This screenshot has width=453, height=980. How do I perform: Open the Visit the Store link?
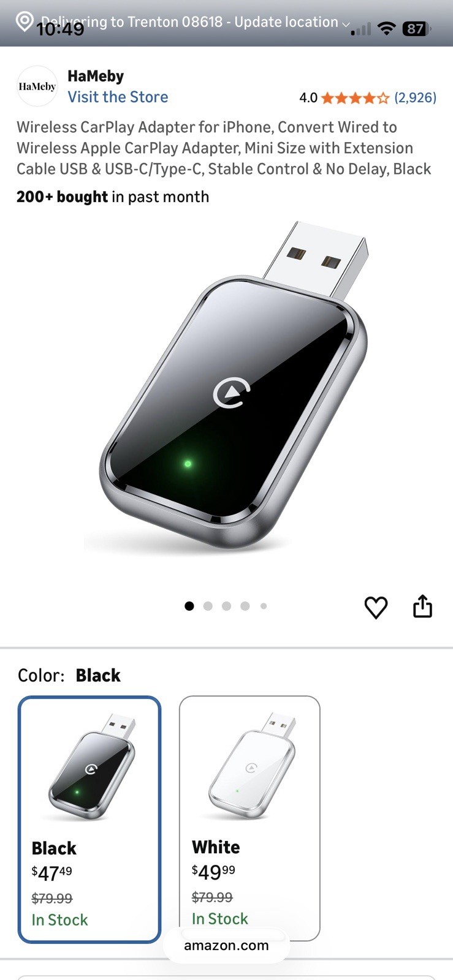click(x=118, y=97)
